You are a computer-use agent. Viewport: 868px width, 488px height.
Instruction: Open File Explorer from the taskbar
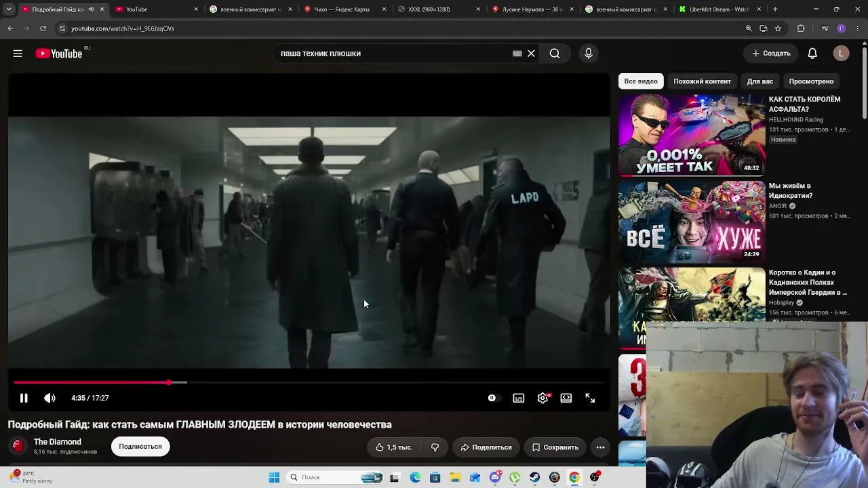455,477
